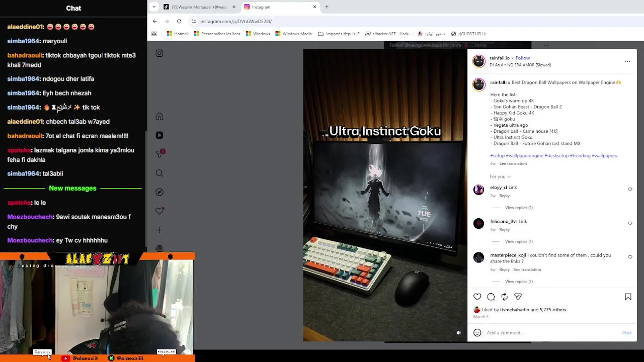Viewport: 644px width, 362px height.
Task: Open the DJ Asul NO ERA AMOR audio link
Action: click(520, 65)
